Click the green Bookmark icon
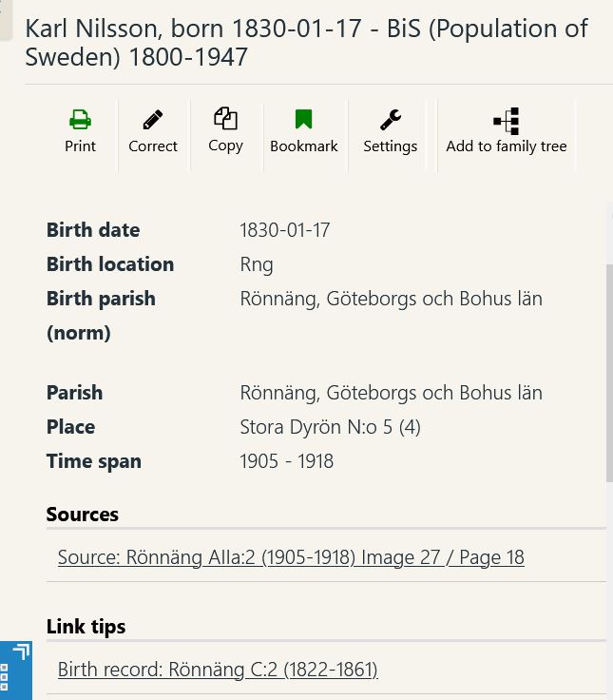 [x=303, y=119]
